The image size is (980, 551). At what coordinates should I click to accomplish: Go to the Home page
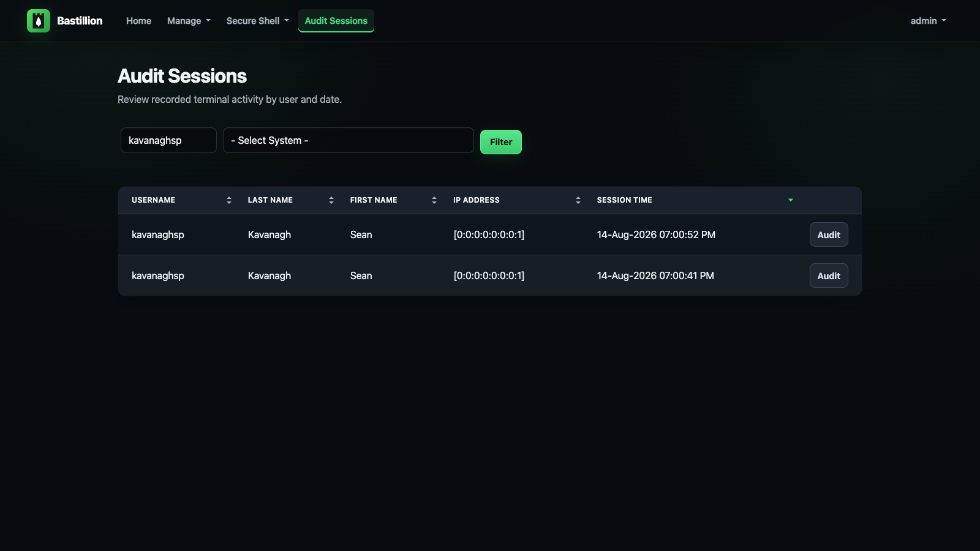pyautogui.click(x=138, y=21)
